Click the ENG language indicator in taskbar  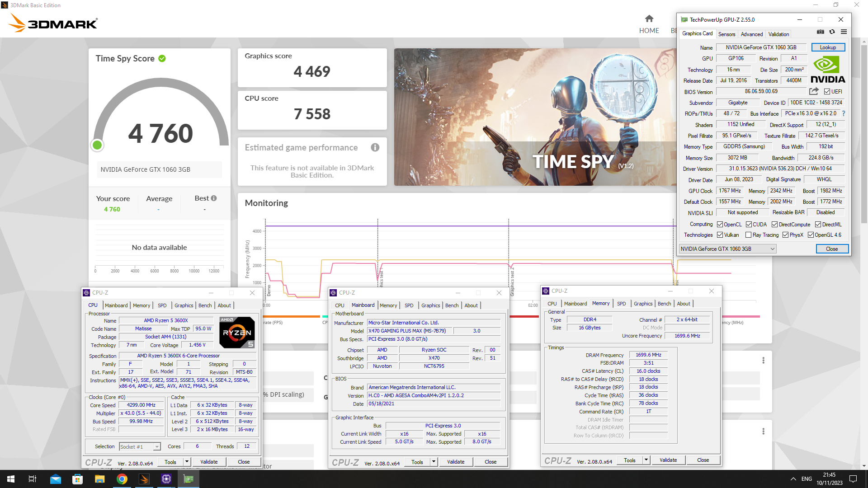pos(807,479)
